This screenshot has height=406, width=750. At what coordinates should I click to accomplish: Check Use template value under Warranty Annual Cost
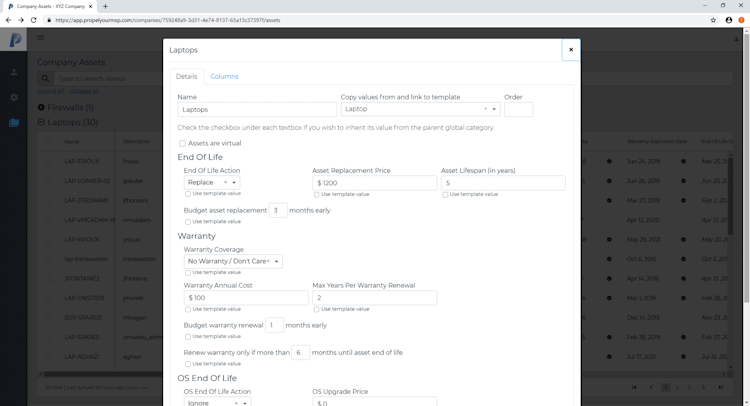point(188,309)
